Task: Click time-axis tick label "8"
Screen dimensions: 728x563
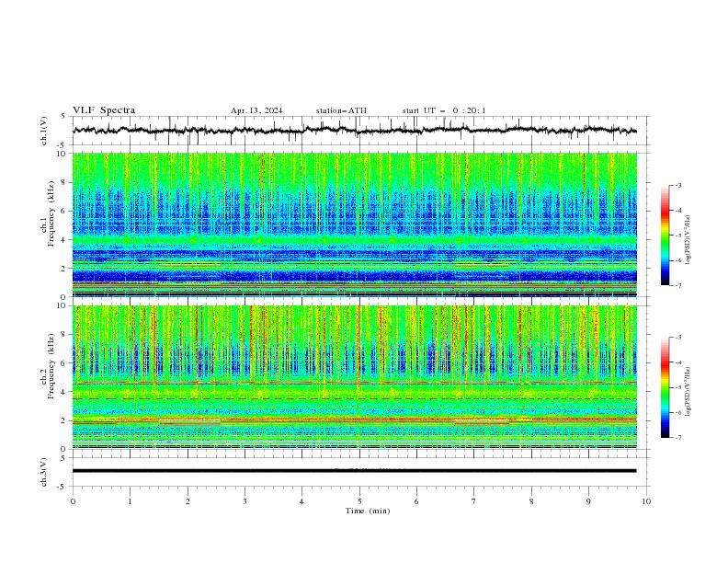Action: coord(531,501)
